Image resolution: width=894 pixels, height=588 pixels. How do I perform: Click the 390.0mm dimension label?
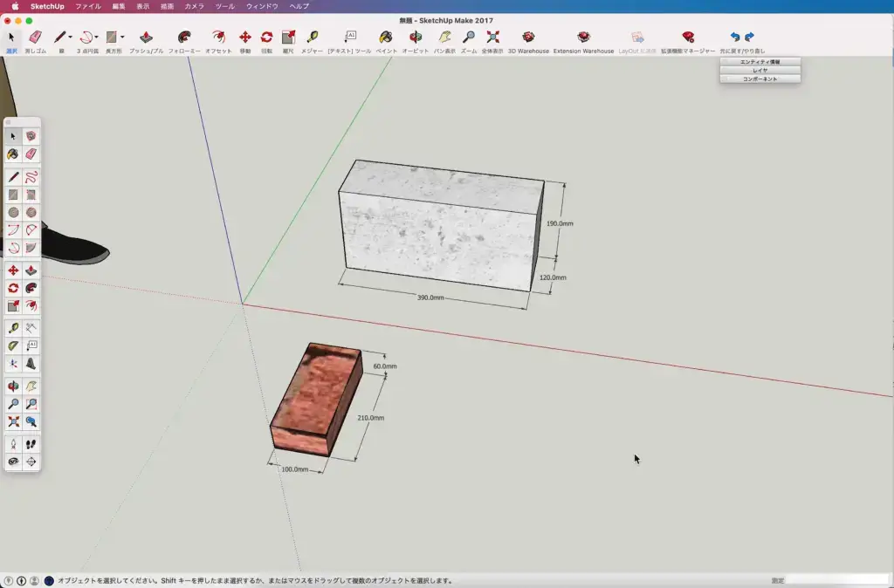430,297
